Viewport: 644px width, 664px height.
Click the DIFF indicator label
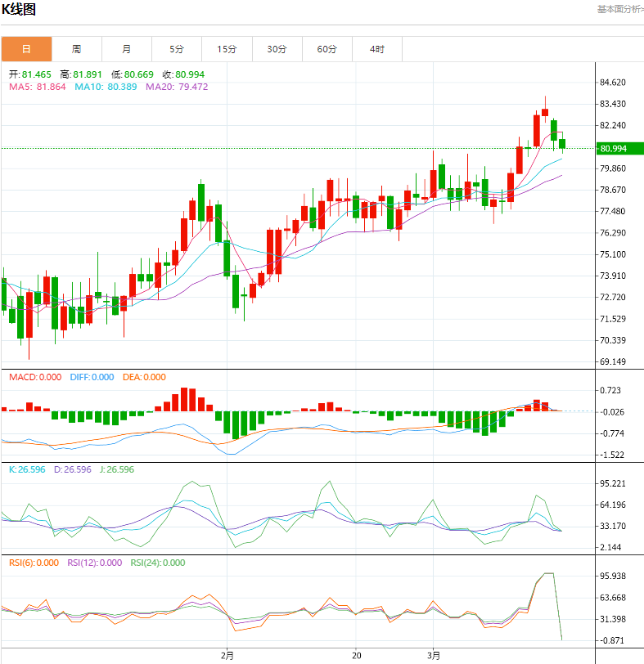(x=91, y=377)
